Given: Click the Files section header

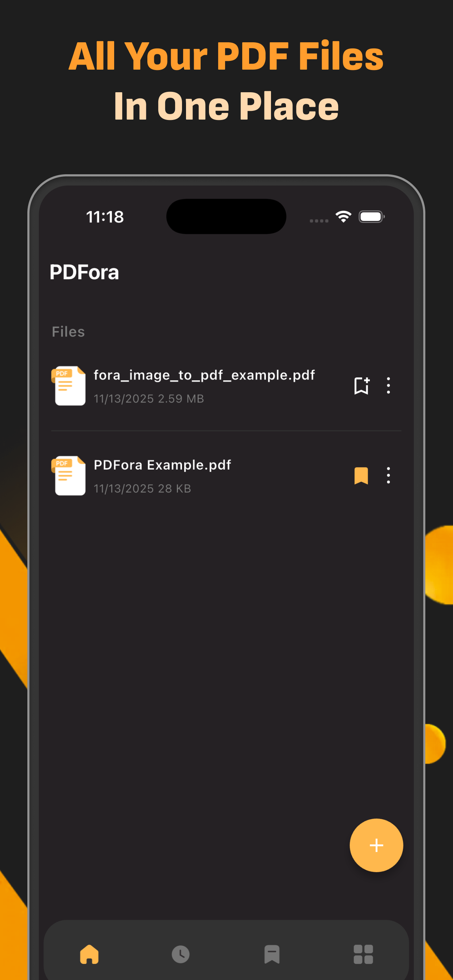Looking at the screenshot, I should click(x=69, y=332).
